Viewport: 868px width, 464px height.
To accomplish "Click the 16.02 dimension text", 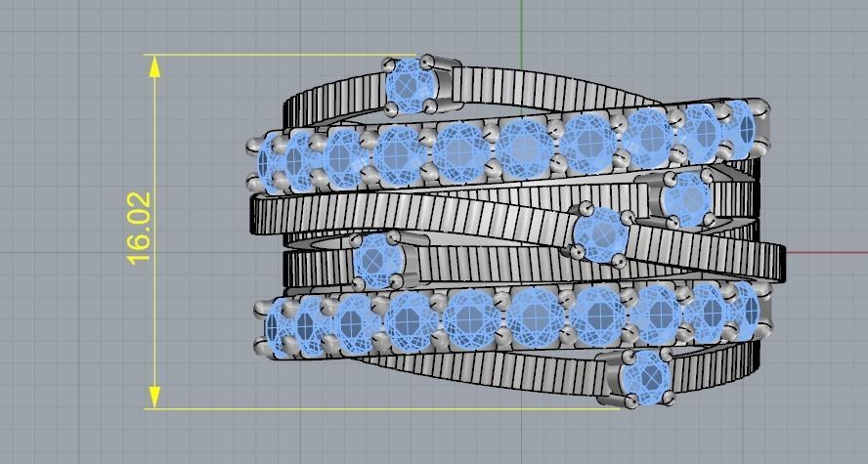I will click(139, 229).
